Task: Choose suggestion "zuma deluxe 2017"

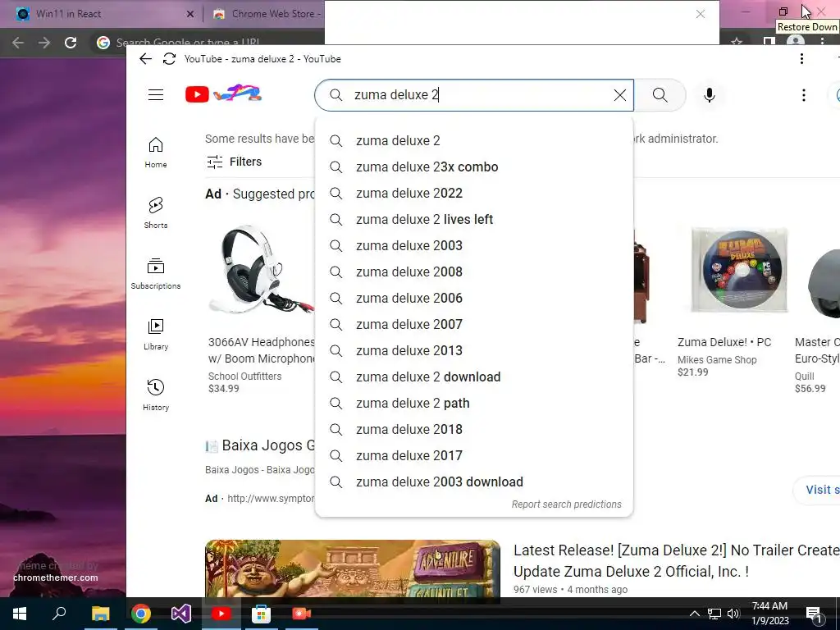Action: (x=474, y=455)
